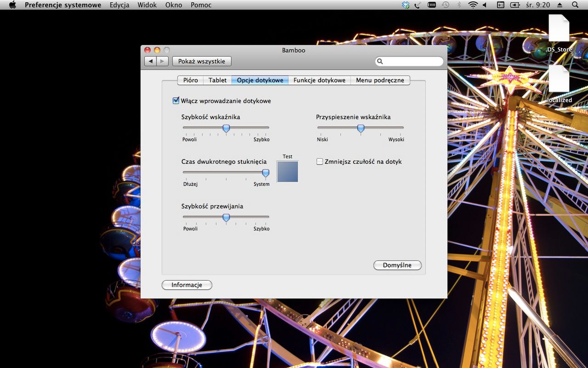Enable Zmniejsz czułość na dotyk checkbox
588x368 pixels.
coord(320,161)
